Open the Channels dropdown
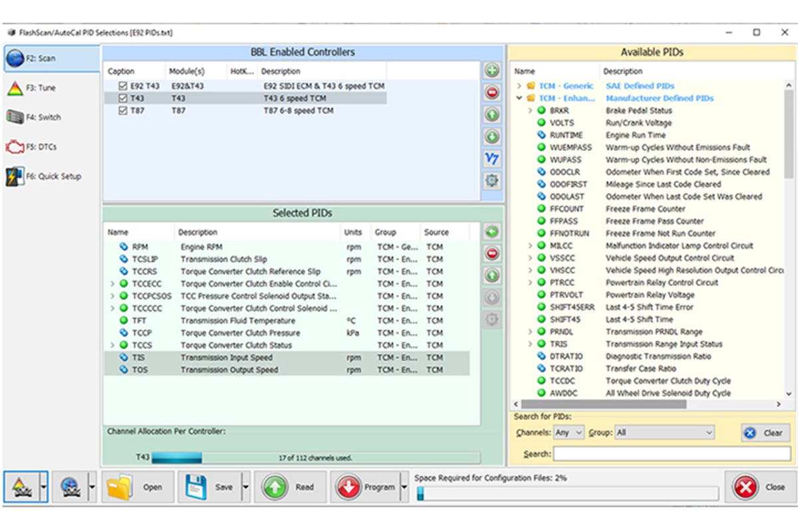The width and height of the screenshot is (798, 532). coord(569,432)
